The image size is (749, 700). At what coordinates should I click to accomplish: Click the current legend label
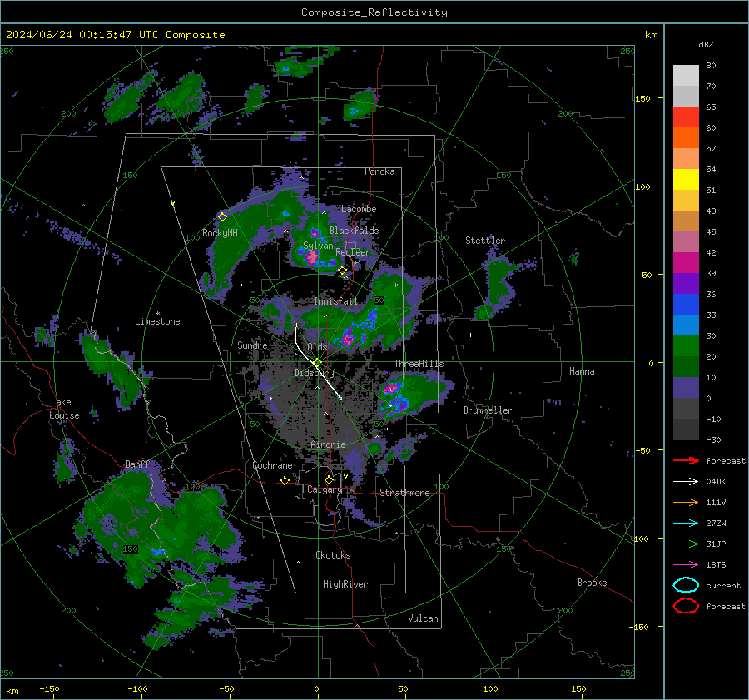pyautogui.click(x=723, y=585)
